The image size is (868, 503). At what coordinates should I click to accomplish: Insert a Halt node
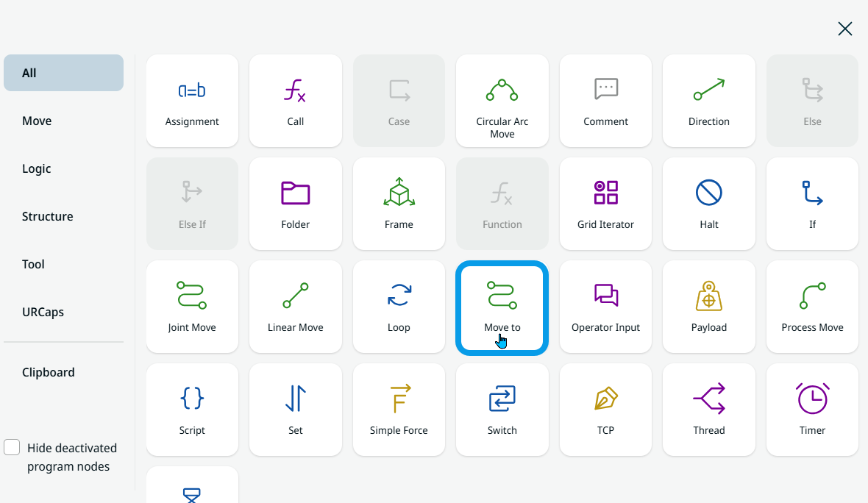click(709, 204)
